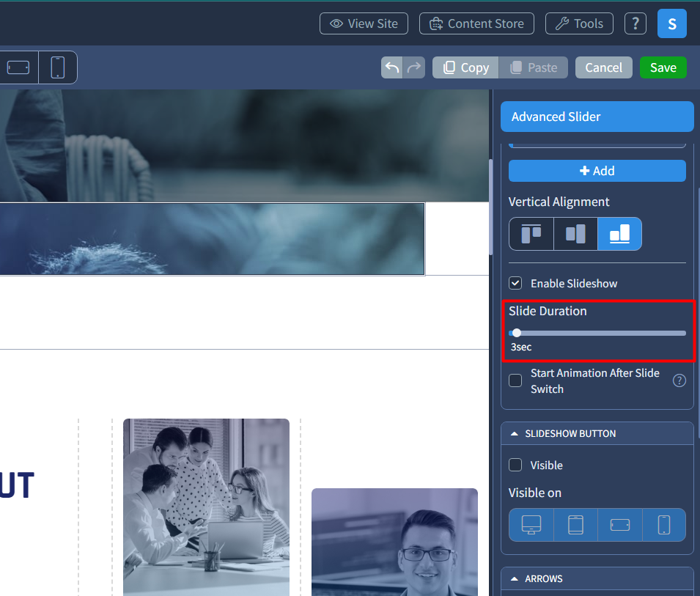Image resolution: width=700 pixels, height=596 pixels.
Task: Open help for Start Animation option
Action: [679, 380]
